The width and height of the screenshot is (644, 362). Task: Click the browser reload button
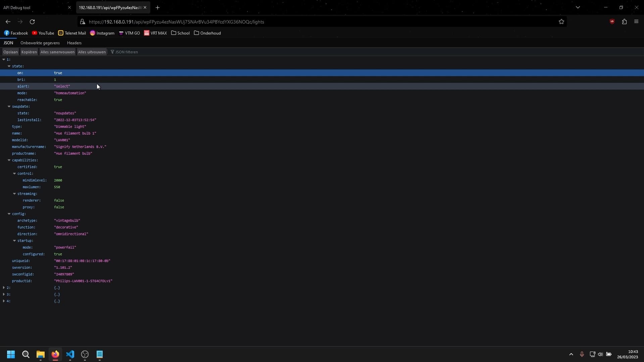click(x=32, y=22)
